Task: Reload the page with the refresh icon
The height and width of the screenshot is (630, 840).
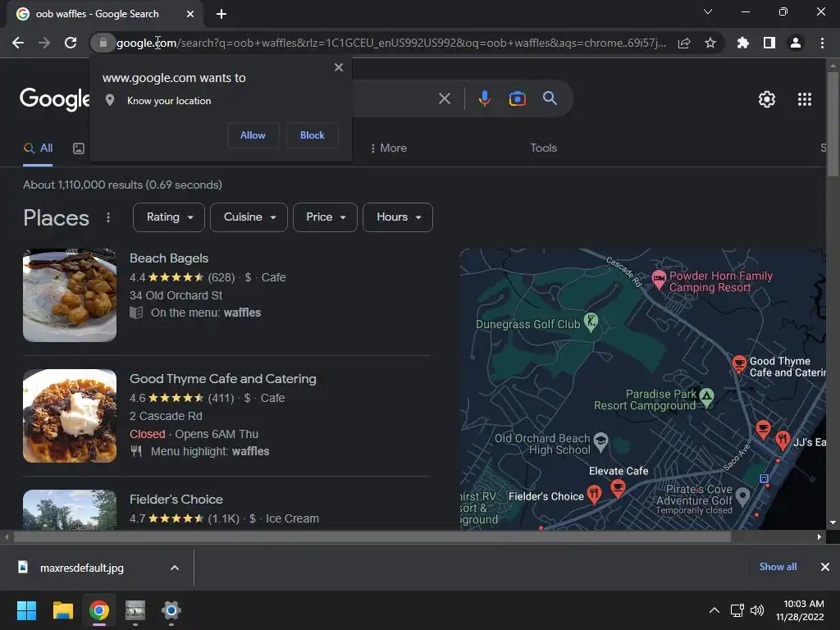Action: pyautogui.click(x=71, y=43)
